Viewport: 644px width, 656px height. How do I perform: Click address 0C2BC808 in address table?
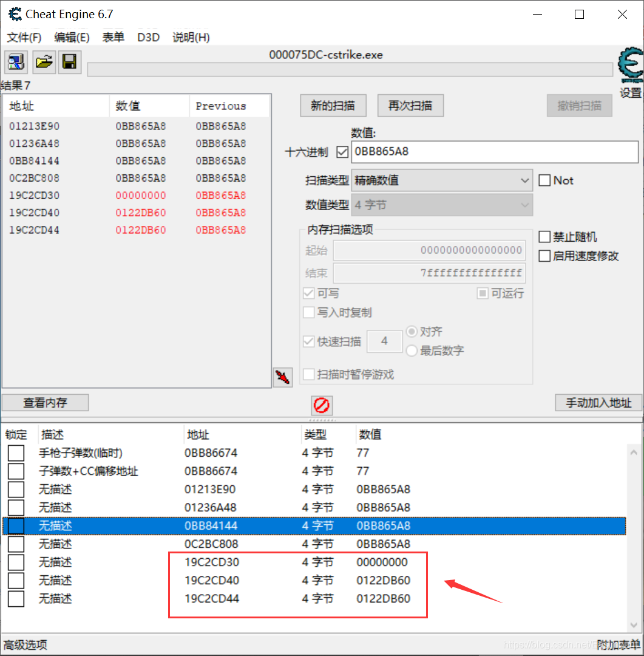tap(211, 544)
